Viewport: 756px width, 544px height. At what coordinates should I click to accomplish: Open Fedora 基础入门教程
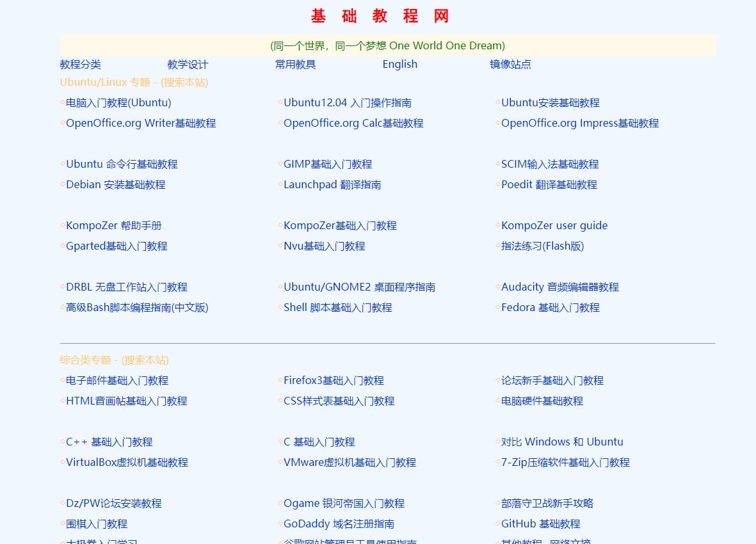550,307
